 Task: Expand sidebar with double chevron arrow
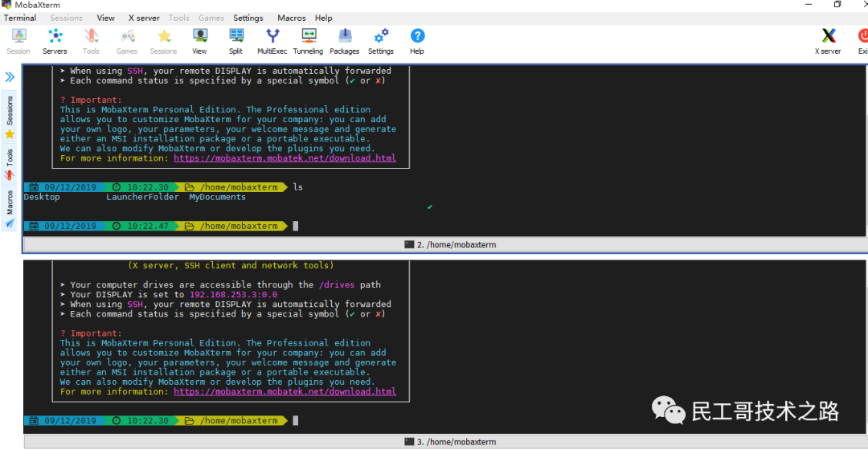(x=10, y=76)
